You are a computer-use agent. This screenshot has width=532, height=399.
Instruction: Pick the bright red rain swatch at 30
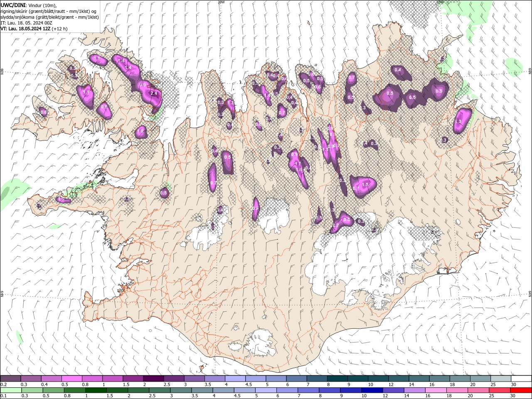click(x=521, y=390)
